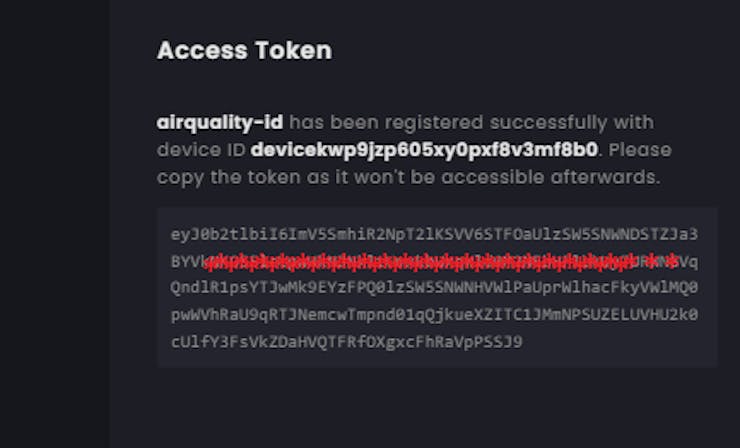
Task: Click the last token line ending FhRaVpPSSJ9
Action: [346, 342]
